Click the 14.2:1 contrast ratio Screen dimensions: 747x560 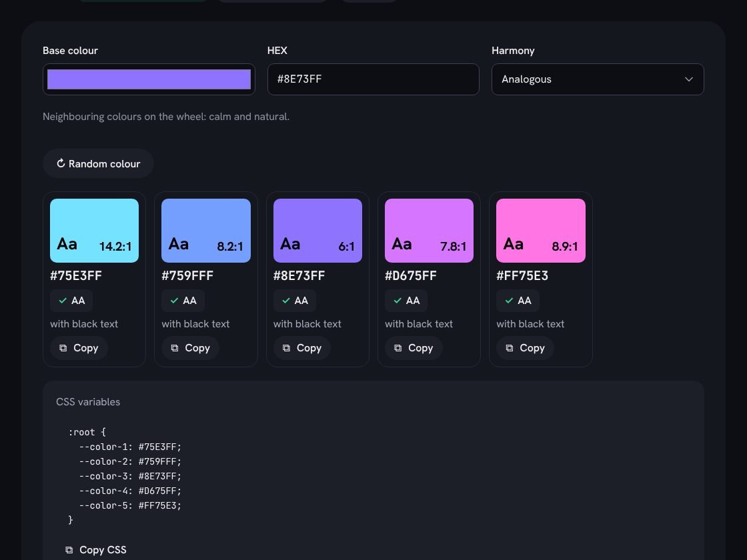tap(115, 247)
